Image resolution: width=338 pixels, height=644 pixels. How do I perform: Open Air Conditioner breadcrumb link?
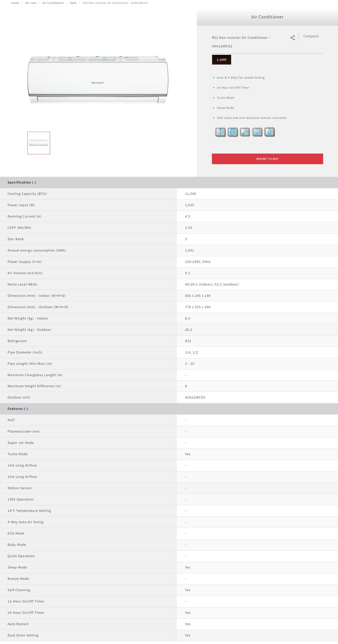(53, 3)
